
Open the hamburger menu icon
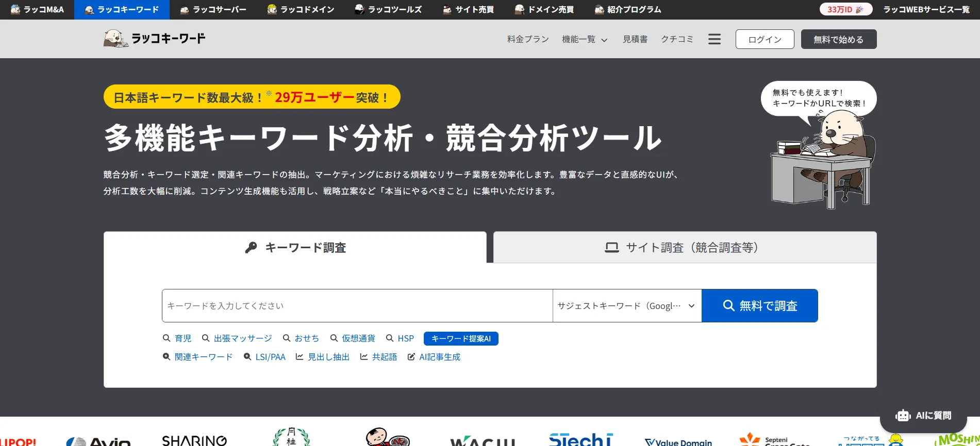pos(715,39)
